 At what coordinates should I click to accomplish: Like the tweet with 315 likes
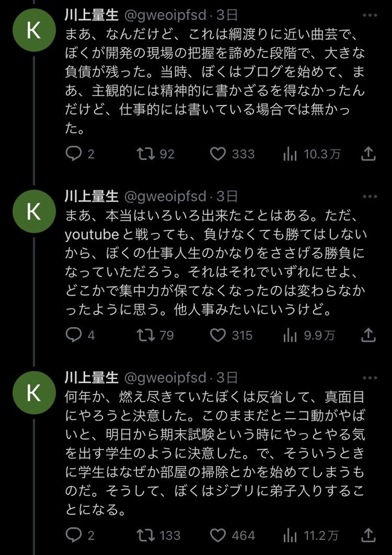click(232, 335)
